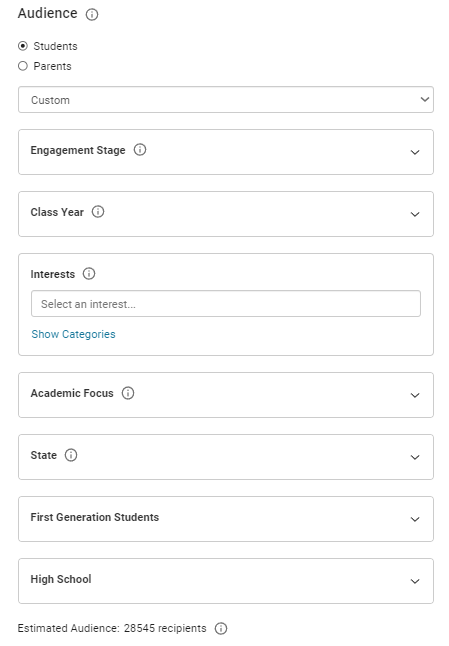The height and width of the screenshot is (646, 449).
Task: Select the Parents radio button
Action: click(23, 66)
